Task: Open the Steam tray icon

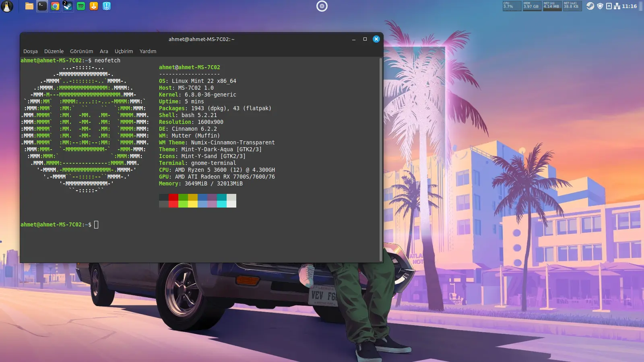Action: [590, 6]
